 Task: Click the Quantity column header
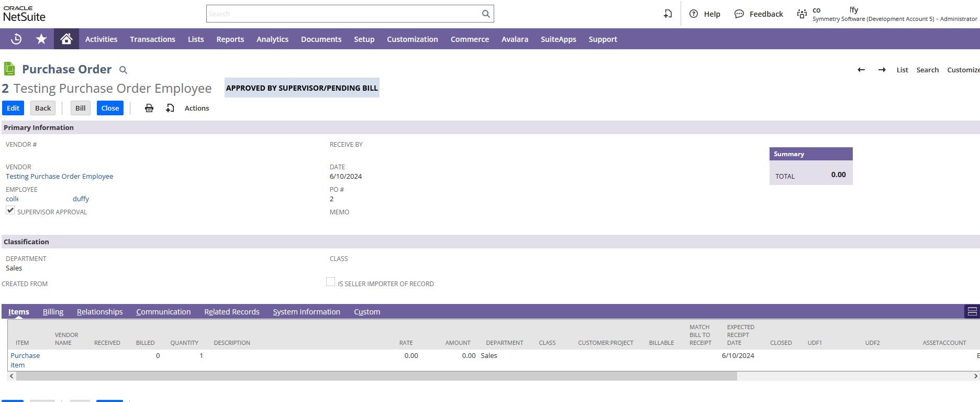(x=184, y=343)
